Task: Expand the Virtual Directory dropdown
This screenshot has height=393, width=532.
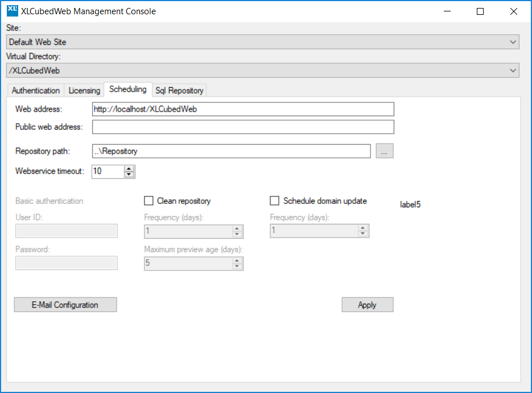Action: [263, 70]
